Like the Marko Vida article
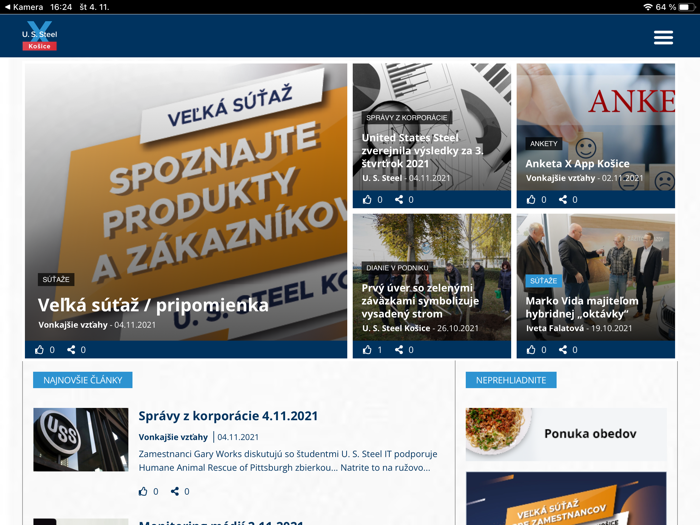 tap(531, 350)
